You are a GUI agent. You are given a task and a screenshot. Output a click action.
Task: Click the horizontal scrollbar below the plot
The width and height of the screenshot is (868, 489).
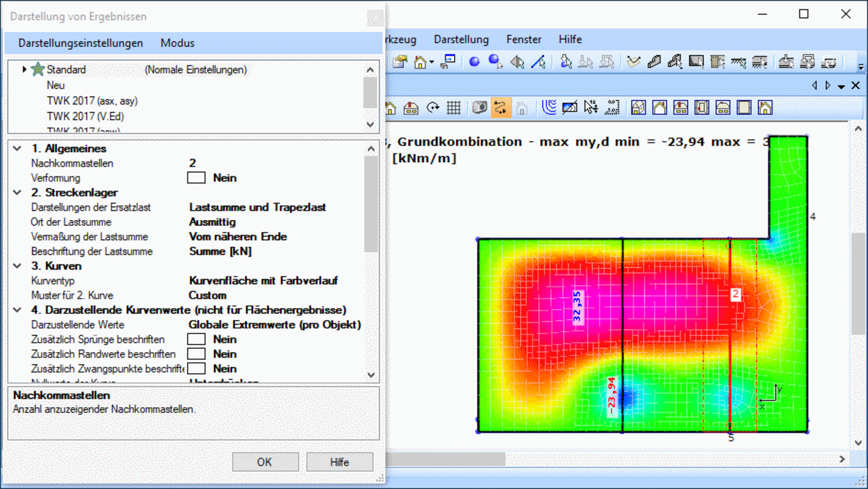pos(445,459)
